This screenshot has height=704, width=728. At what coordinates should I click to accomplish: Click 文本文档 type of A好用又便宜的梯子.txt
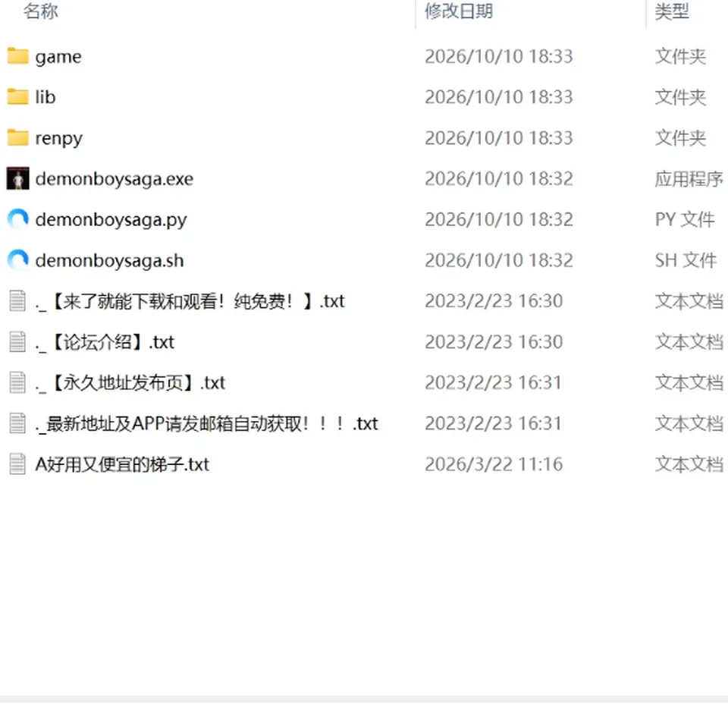pos(689,464)
